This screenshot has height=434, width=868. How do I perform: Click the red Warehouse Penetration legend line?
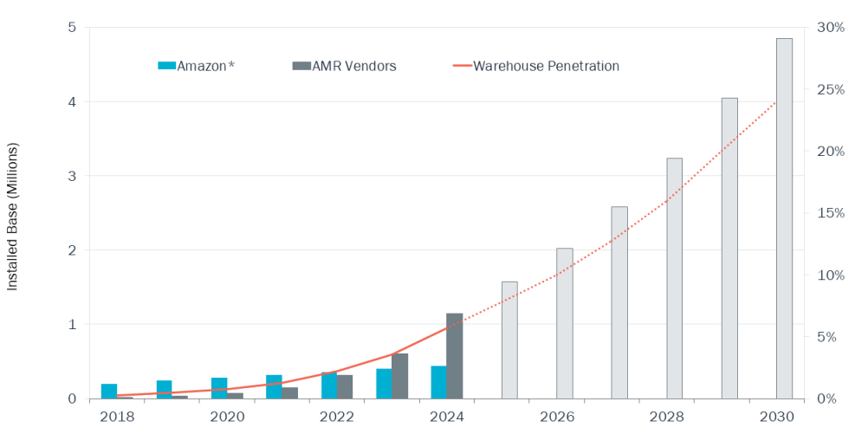pyautogui.click(x=463, y=66)
